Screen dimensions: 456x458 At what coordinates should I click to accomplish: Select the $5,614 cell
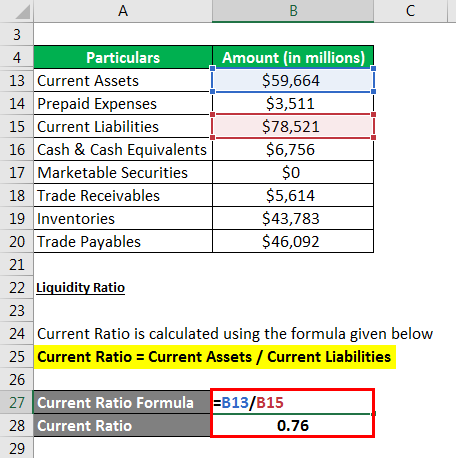[293, 195]
